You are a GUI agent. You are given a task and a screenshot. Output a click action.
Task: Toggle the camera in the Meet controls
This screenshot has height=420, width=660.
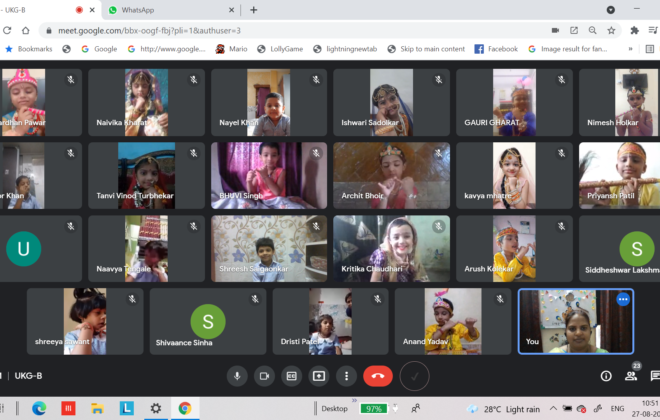point(264,376)
